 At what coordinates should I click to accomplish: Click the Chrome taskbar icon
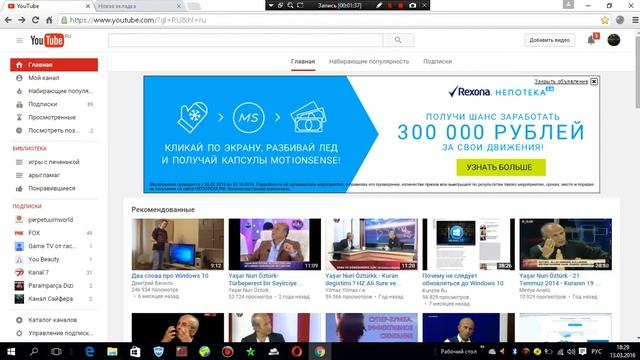click(320, 351)
